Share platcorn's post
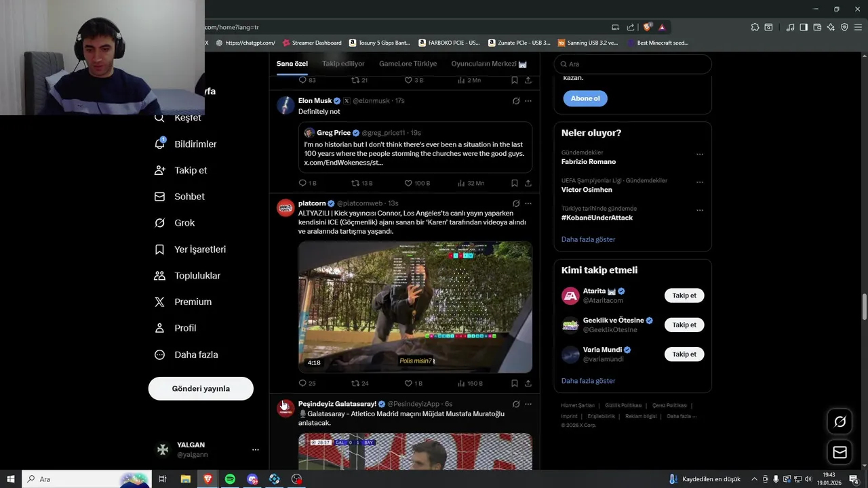The width and height of the screenshot is (868, 488). 528,383
